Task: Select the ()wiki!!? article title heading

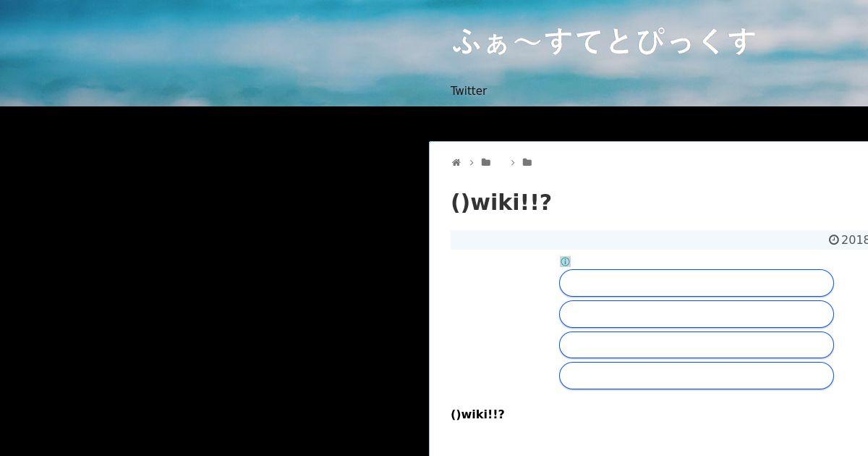Action: 501,203
